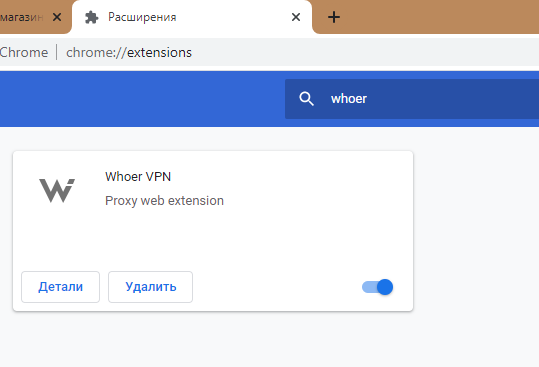Select the Расширения tab title
The width and height of the screenshot is (539, 367).
pos(142,17)
